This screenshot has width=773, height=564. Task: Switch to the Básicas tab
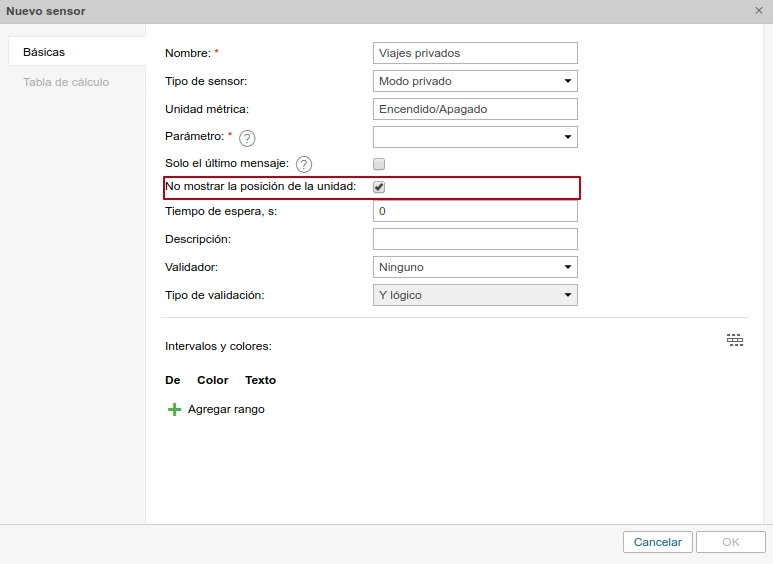click(x=44, y=52)
